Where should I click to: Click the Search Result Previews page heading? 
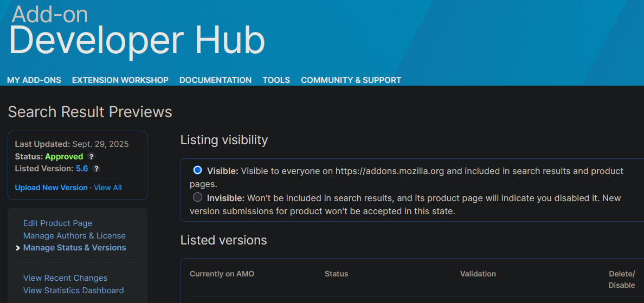pos(90,112)
